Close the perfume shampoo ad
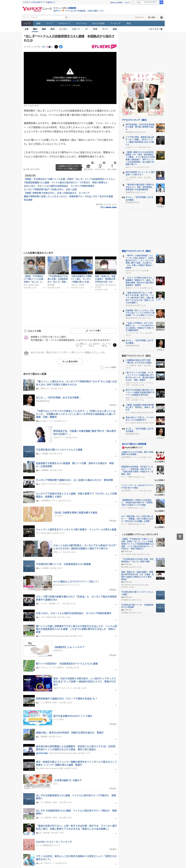Viewport: 186px width, 868px height. 163,73
